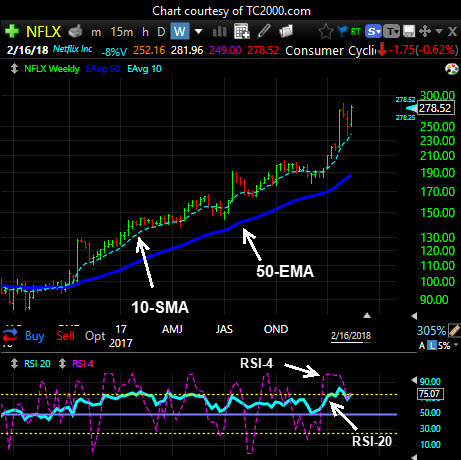Click the 305% zoom value

click(431, 331)
